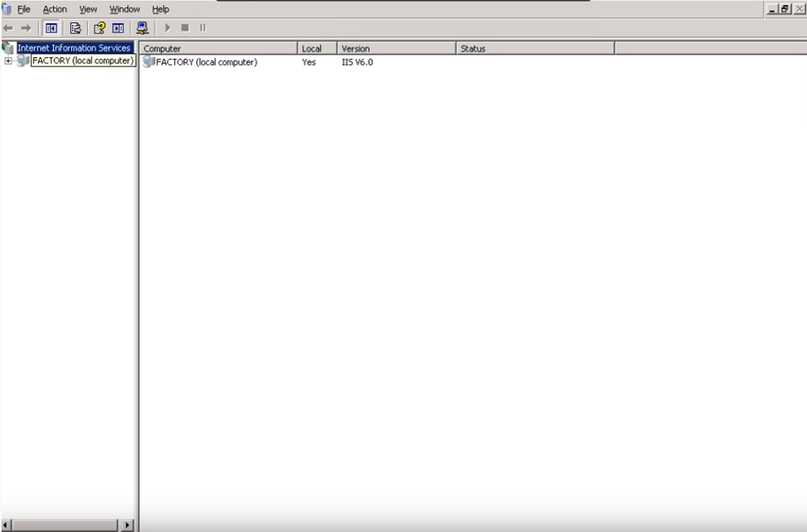Open the Help menu
The image size is (807, 532).
(x=161, y=9)
